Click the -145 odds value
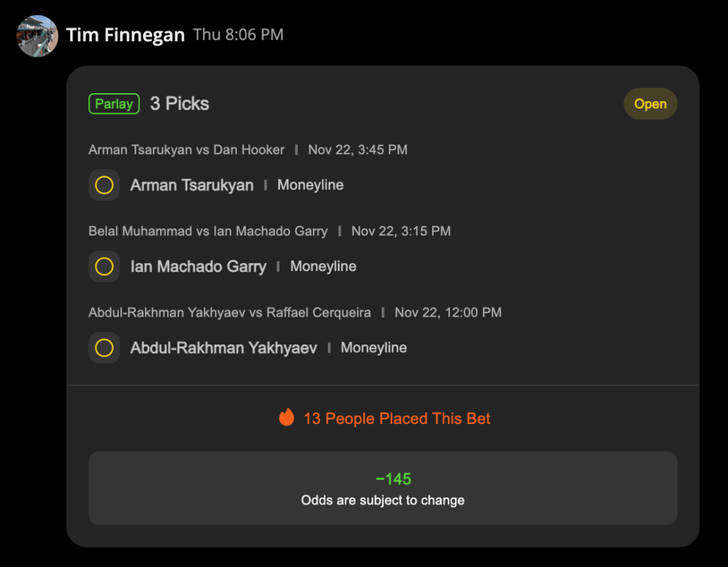The image size is (728, 567). (x=393, y=479)
